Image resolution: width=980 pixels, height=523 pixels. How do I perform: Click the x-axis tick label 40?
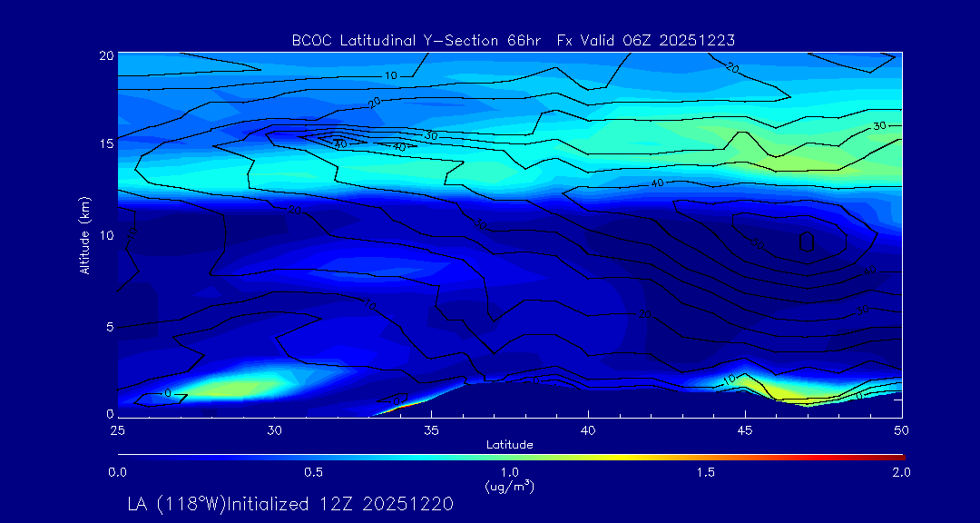pyautogui.click(x=588, y=430)
